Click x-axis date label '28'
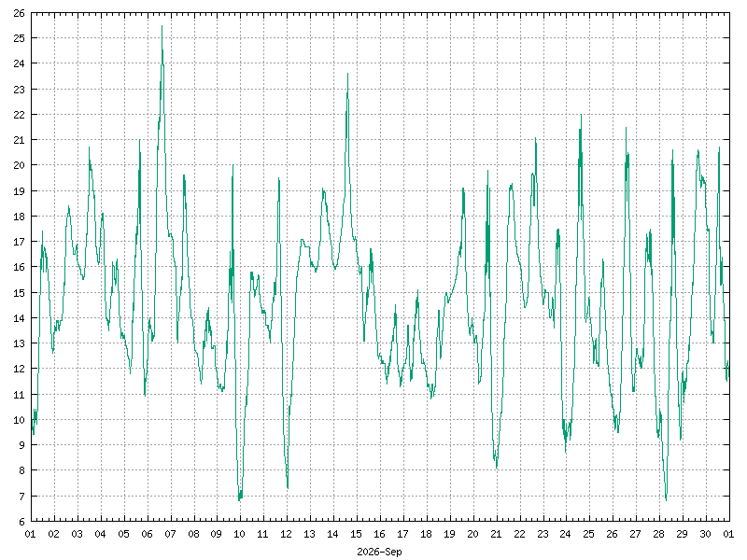Image resolution: width=747 pixels, height=560 pixels. pos(659,534)
